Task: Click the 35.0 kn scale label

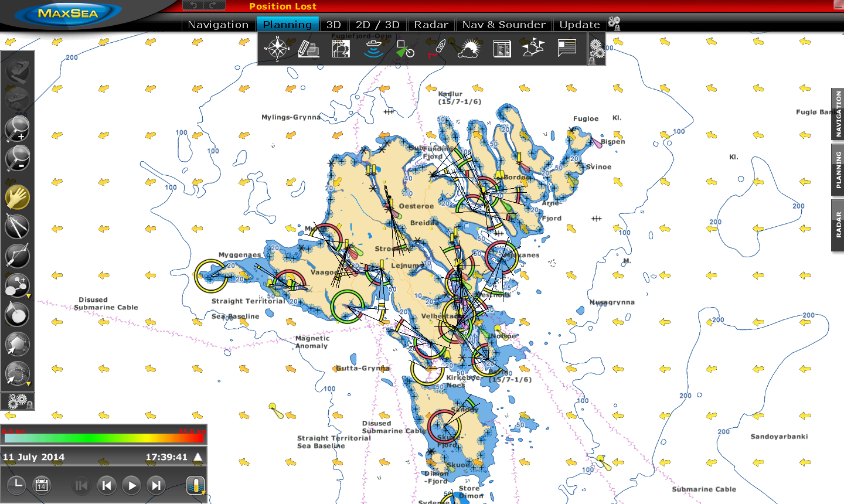Action: point(192,431)
